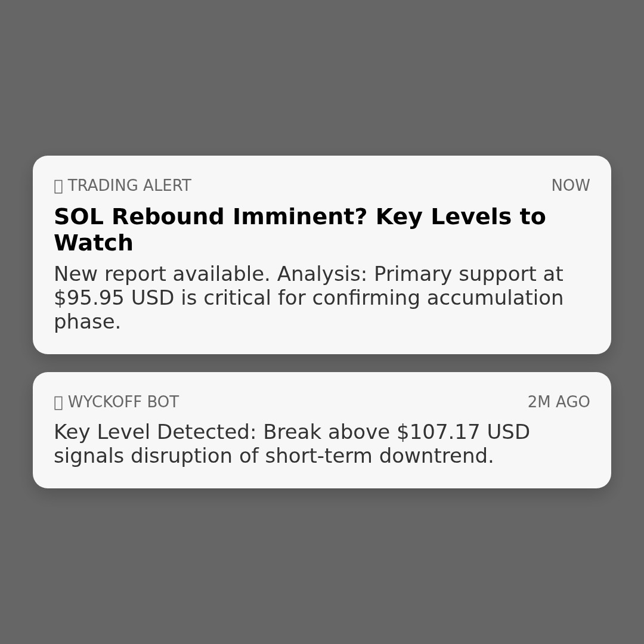The width and height of the screenshot is (644, 644).
Task: Select the TRADING ALERT header text
Action: click(x=129, y=185)
